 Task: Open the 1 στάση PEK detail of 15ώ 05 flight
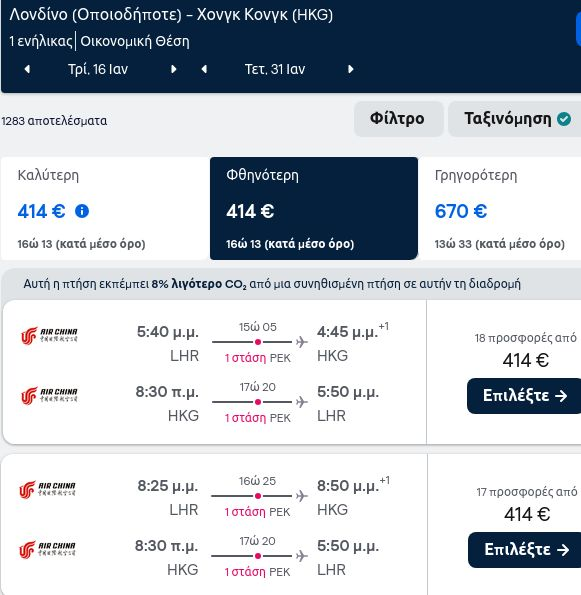pos(257,357)
